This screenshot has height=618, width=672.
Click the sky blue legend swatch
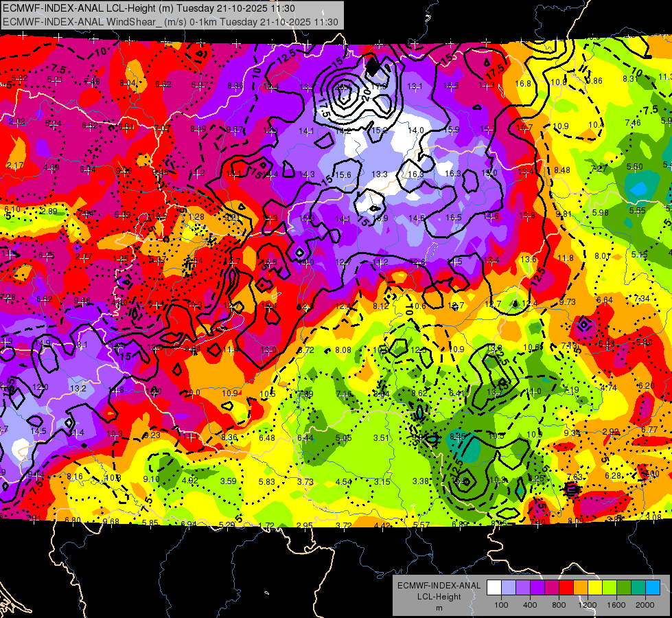pos(653,587)
